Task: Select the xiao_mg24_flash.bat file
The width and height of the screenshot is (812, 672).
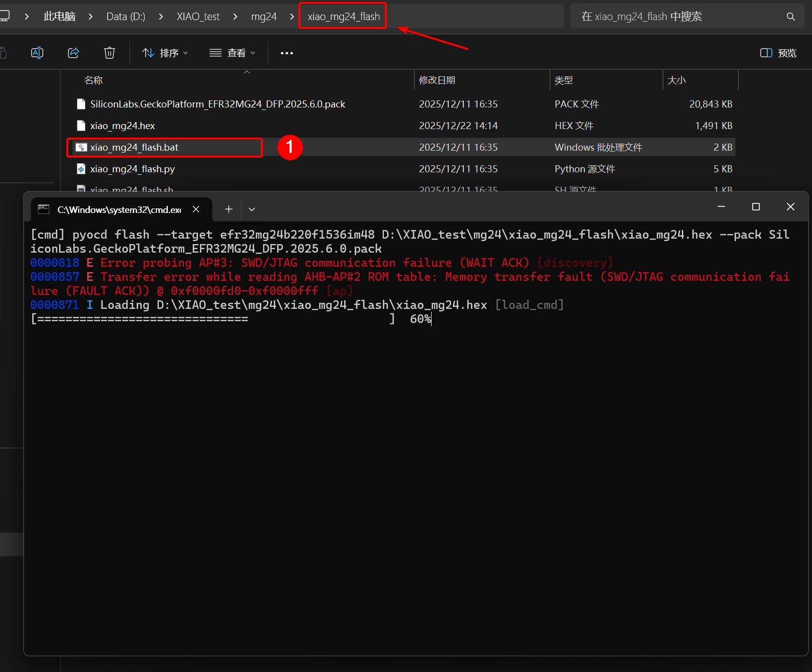Action: pyautogui.click(x=134, y=147)
